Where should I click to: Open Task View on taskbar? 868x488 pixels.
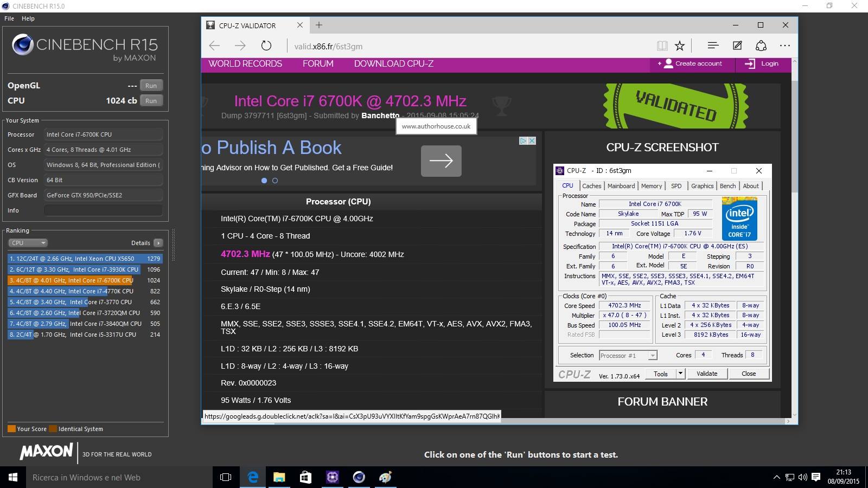226,477
